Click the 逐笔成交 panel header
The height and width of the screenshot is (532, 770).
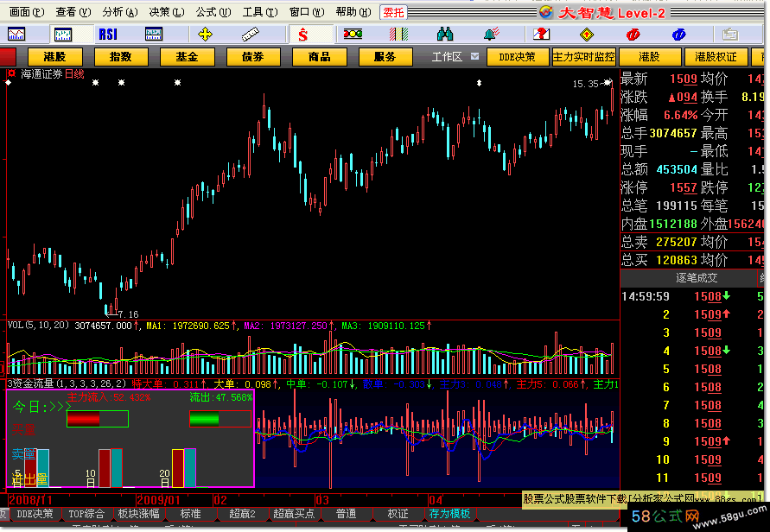[x=697, y=278]
